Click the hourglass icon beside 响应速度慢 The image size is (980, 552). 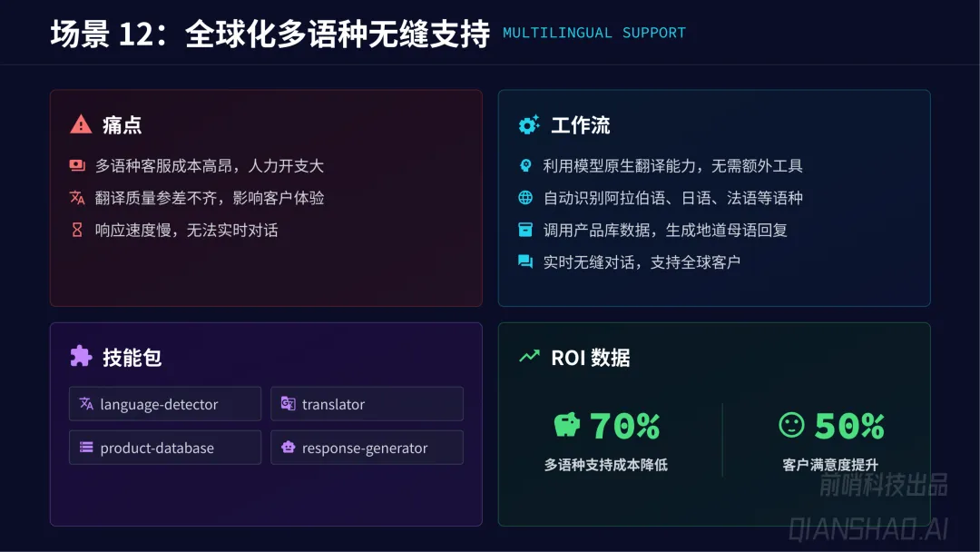tap(77, 230)
